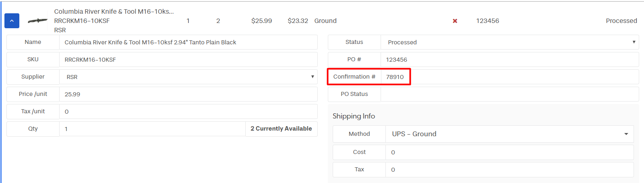Click the product title Columbia River Knife & Tool M16-10ks...
This screenshot has width=644, height=183.
tap(114, 11)
